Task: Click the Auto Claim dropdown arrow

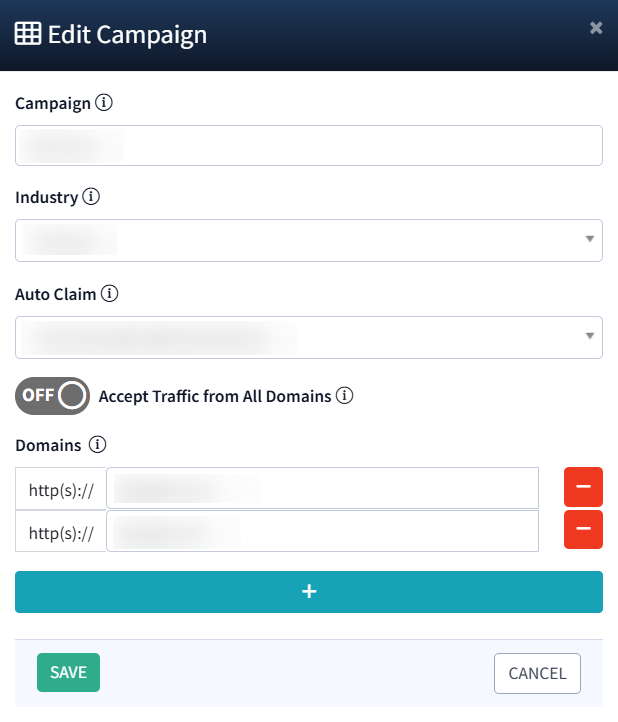Action: (589, 337)
